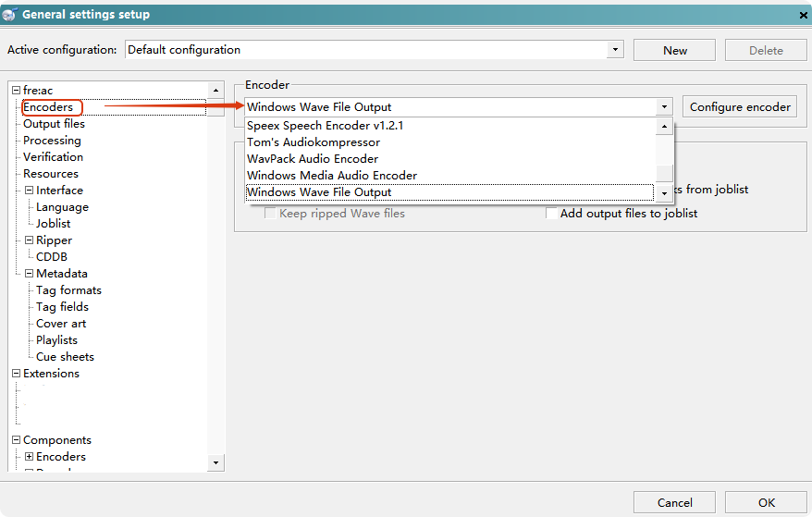Screen dimensions: 812x517
Task: Choose WavPack Audio Encoder from list
Action: click(x=313, y=159)
